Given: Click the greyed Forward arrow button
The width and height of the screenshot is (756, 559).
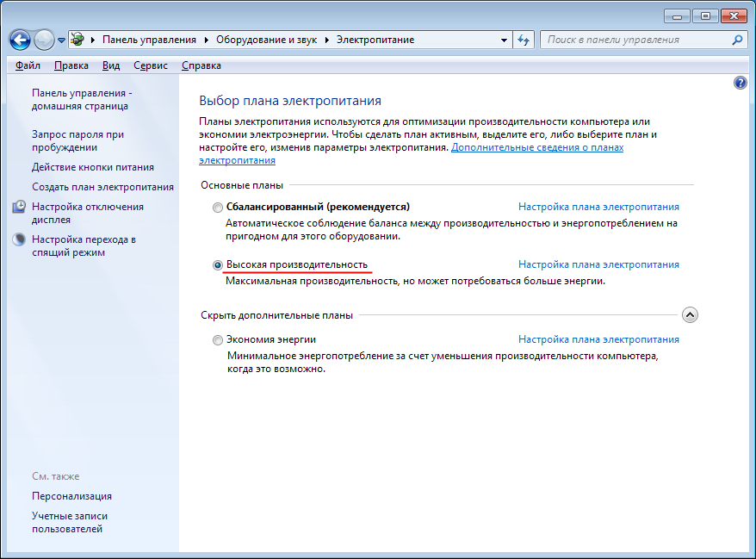Looking at the screenshot, I should [45, 40].
